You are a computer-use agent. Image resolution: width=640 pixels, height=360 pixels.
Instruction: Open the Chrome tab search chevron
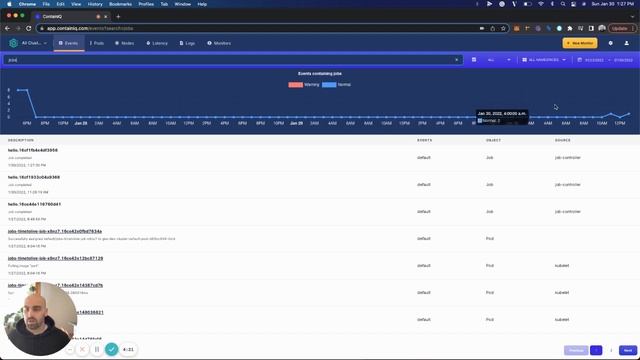coord(632,17)
